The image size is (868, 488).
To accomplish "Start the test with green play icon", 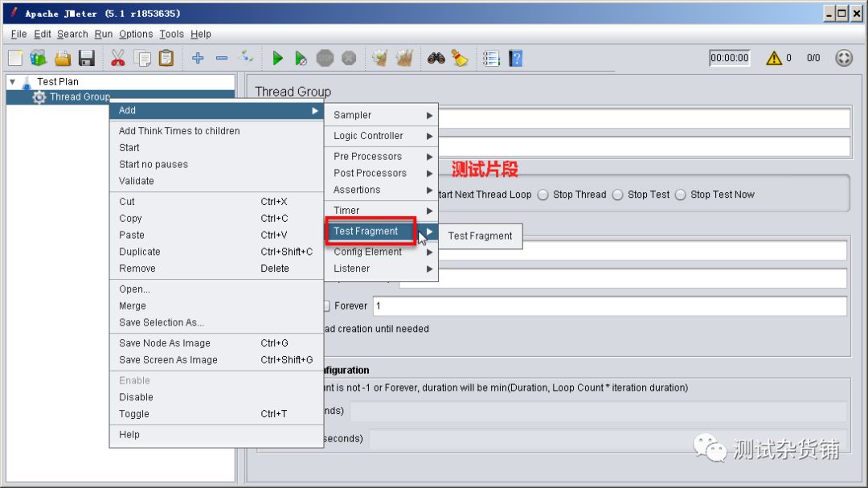I will (277, 58).
